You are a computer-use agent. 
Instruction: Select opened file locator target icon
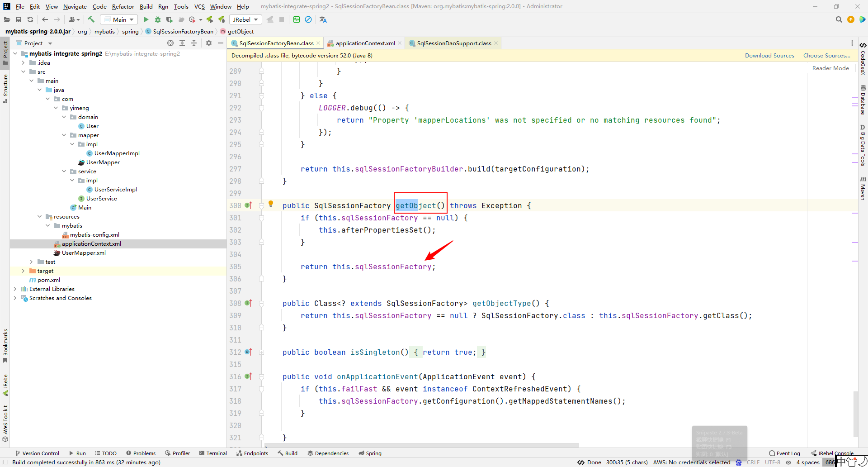click(x=170, y=43)
